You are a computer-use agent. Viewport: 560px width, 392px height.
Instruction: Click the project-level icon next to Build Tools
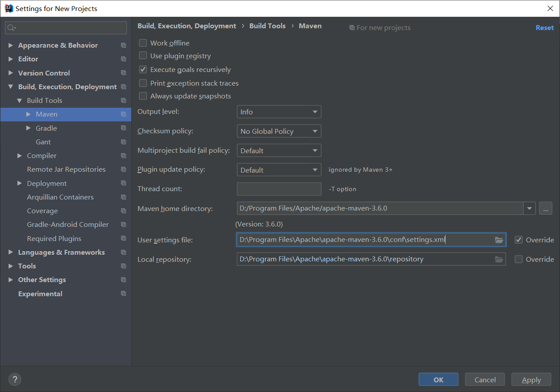coord(123,101)
